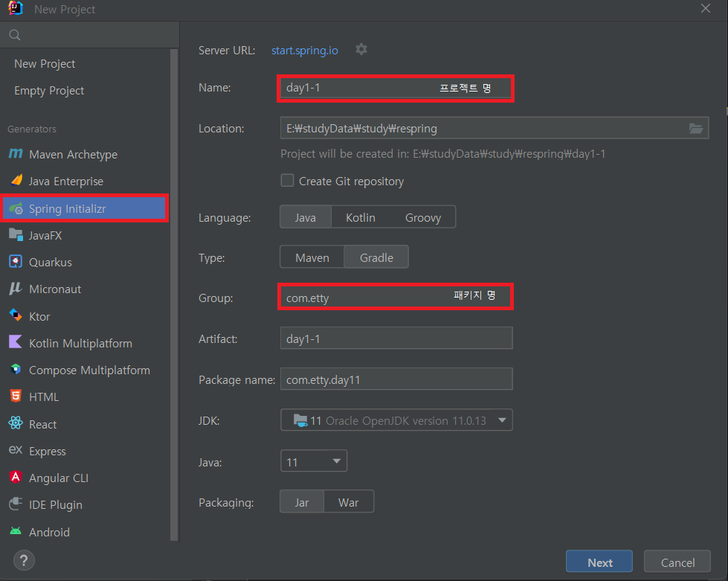Click the search magnifier icon
Image resolution: width=728 pixels, height=581 pixels.
15,35
